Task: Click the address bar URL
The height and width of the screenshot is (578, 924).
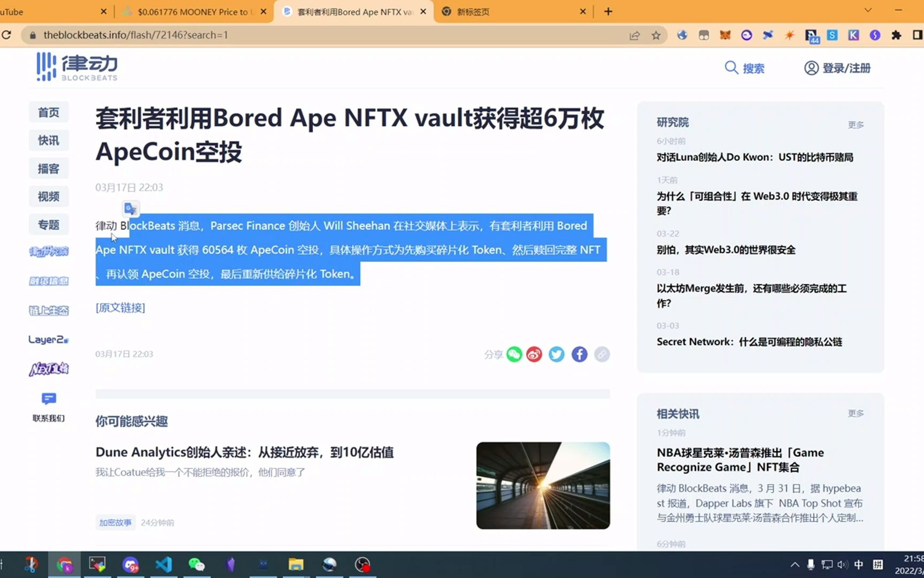Action: (135, 35)
